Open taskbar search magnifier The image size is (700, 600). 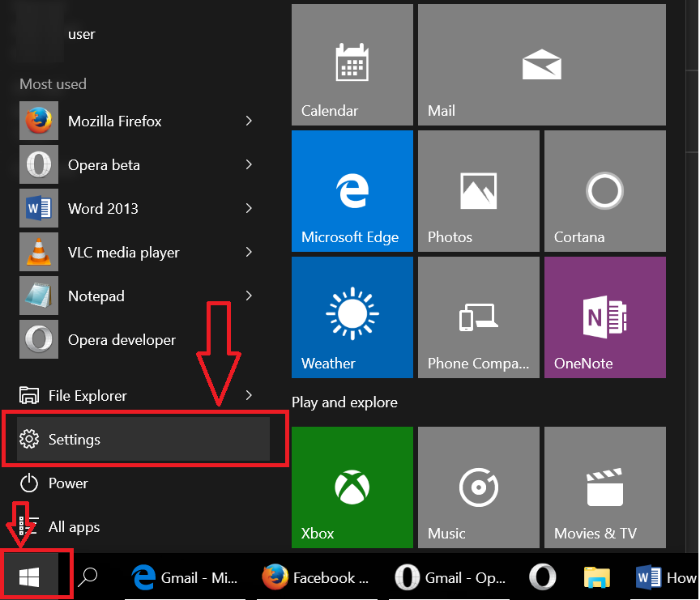click(87, 577)
